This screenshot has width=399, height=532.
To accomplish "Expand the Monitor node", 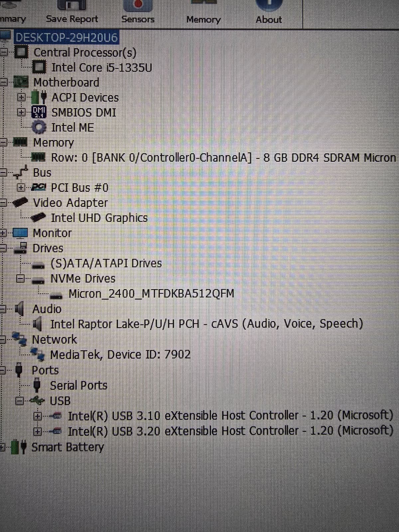I will pos(3,233).
